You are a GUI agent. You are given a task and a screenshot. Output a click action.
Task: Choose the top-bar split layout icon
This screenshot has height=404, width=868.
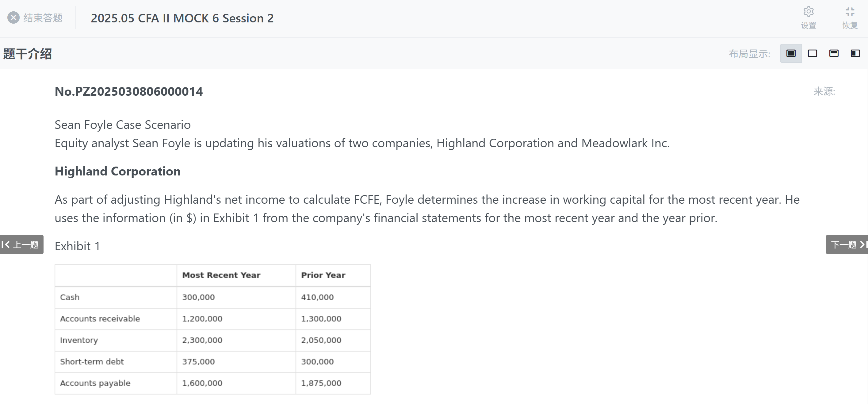point(834,53)
